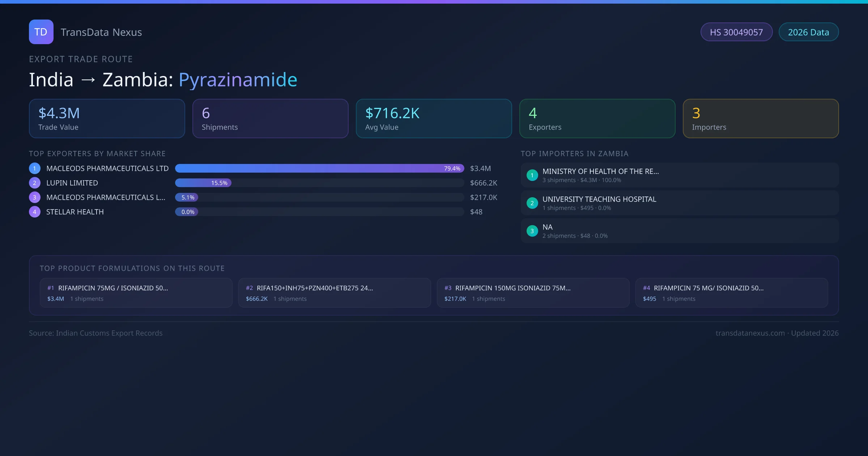Click green badge 3 next to NA importer

pos(532,231)
